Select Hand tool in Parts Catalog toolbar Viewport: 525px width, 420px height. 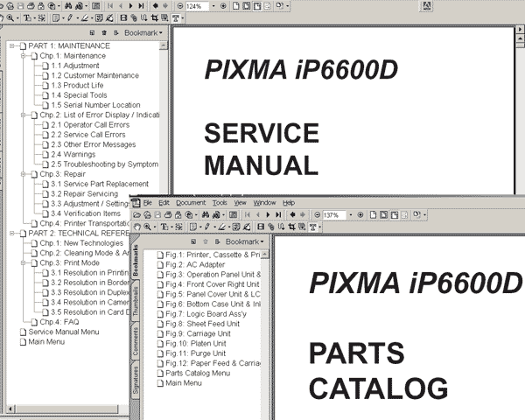[137, 227]
